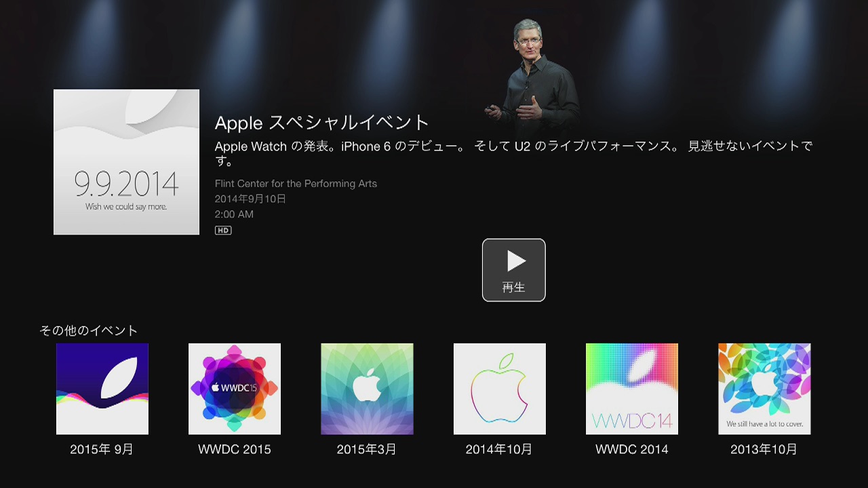Viewport: 868px width, 488px height.
Task: Click the 2015年3月 caption label
Action: pos(367,449)
